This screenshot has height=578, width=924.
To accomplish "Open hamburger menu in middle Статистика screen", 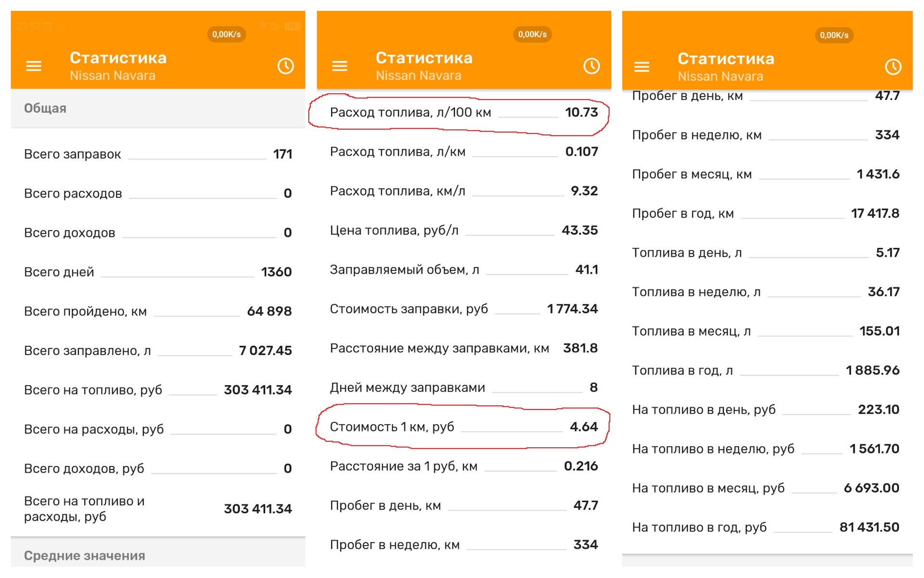I will (340, 66).
